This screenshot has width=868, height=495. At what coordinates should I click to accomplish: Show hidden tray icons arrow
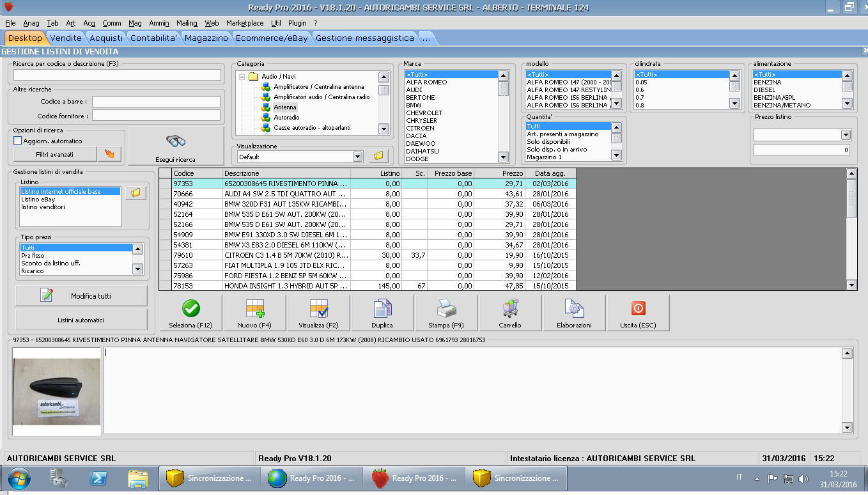coord(757,478)
